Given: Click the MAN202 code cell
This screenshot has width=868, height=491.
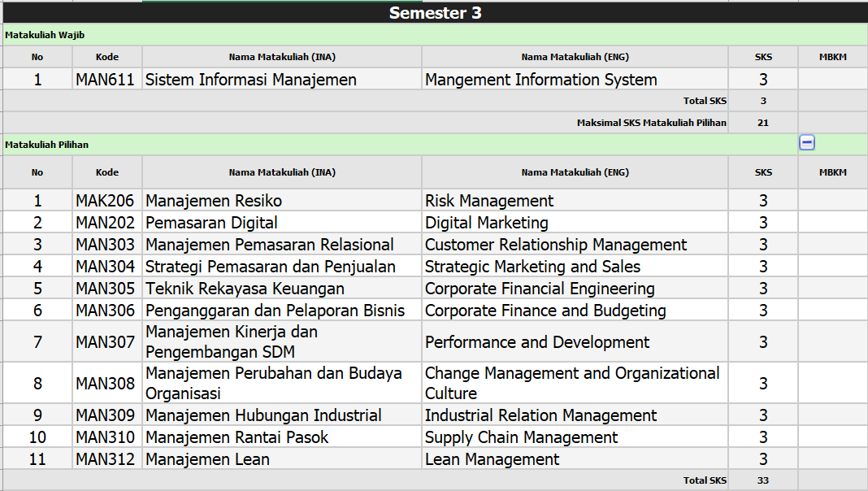Looking at the screenshot, I should pyautogui.click(x=106, y=223).
